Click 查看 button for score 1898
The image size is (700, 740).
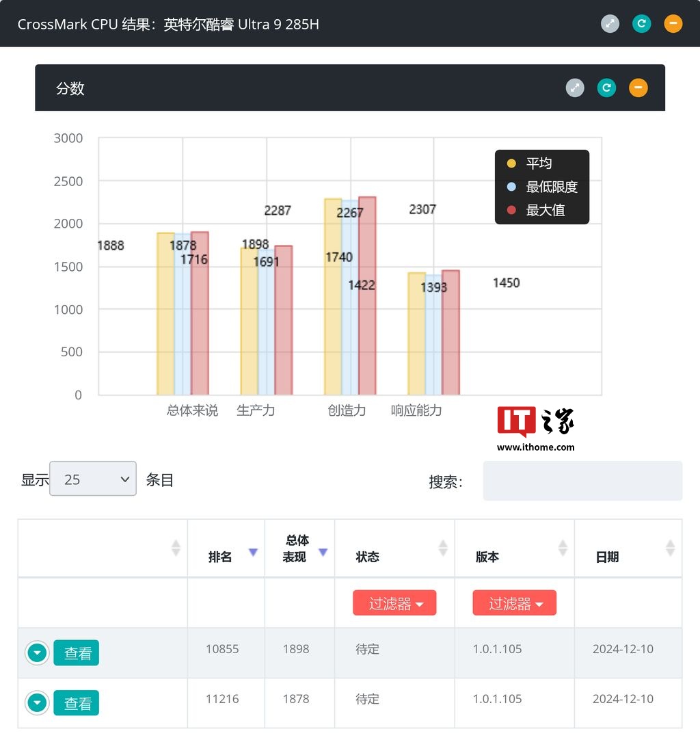pyautogui.click(x=77, y=652)
